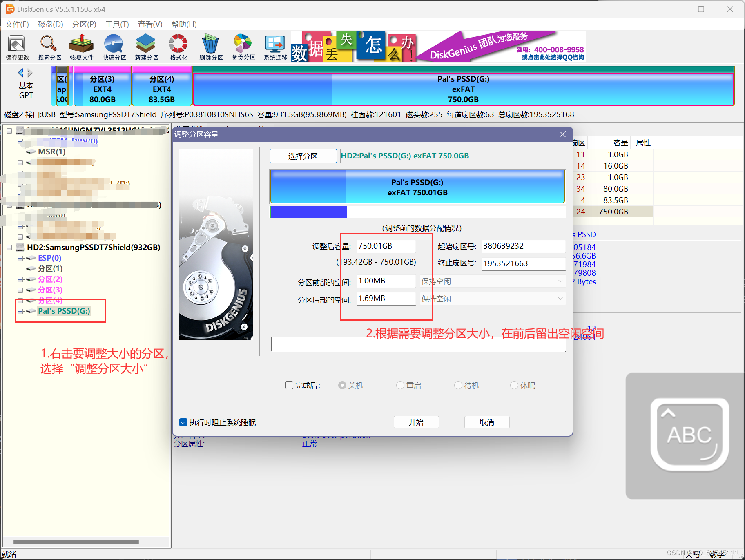Click the DiskGenius support banner ad

click(439, 47)
